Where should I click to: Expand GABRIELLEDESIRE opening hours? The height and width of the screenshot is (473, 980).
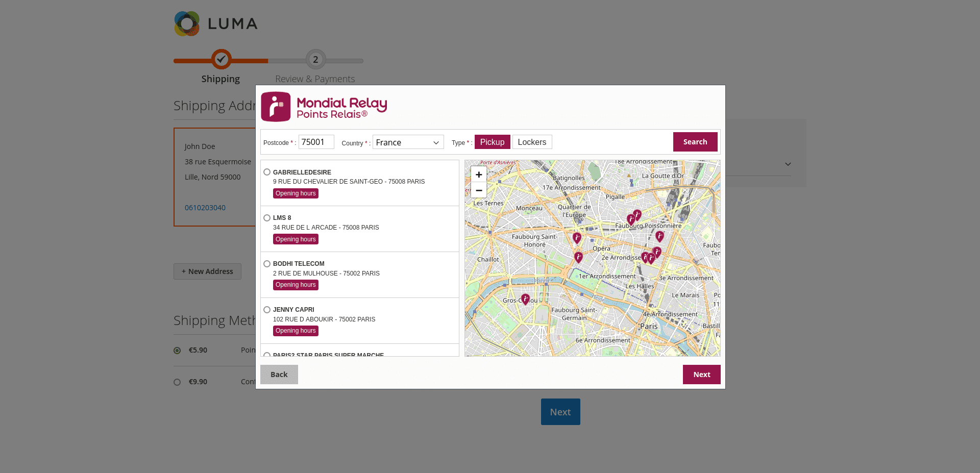click(296, 193)
